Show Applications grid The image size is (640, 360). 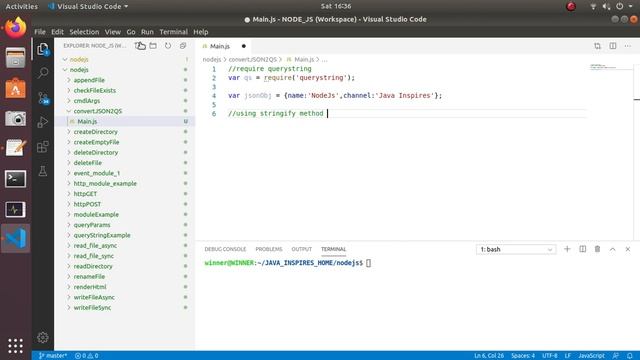(16, 345)
